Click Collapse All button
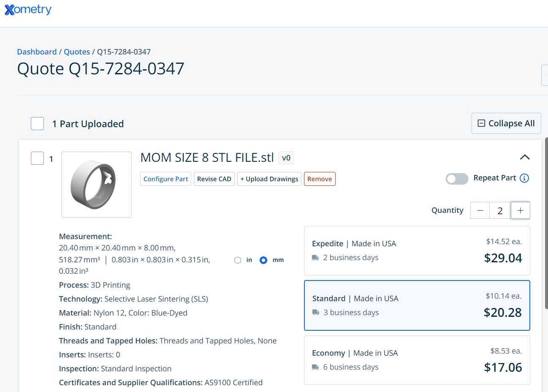Viewport: 548px width, 392px height. [506, 123]
